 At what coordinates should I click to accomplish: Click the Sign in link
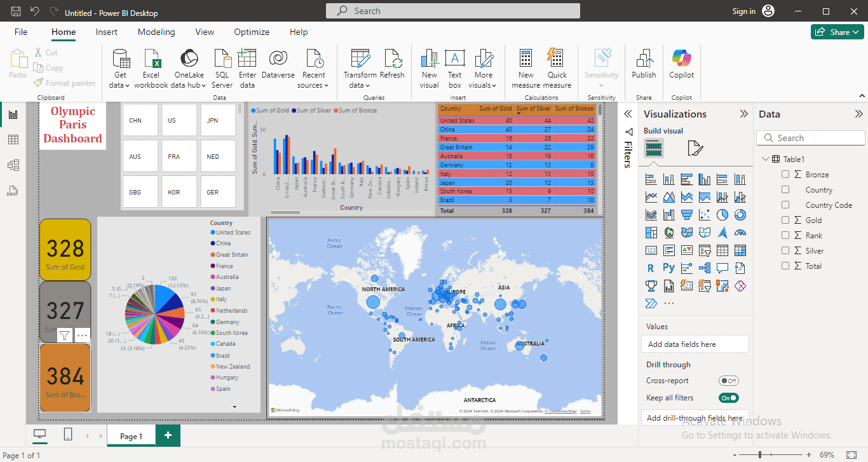point(743,11)
